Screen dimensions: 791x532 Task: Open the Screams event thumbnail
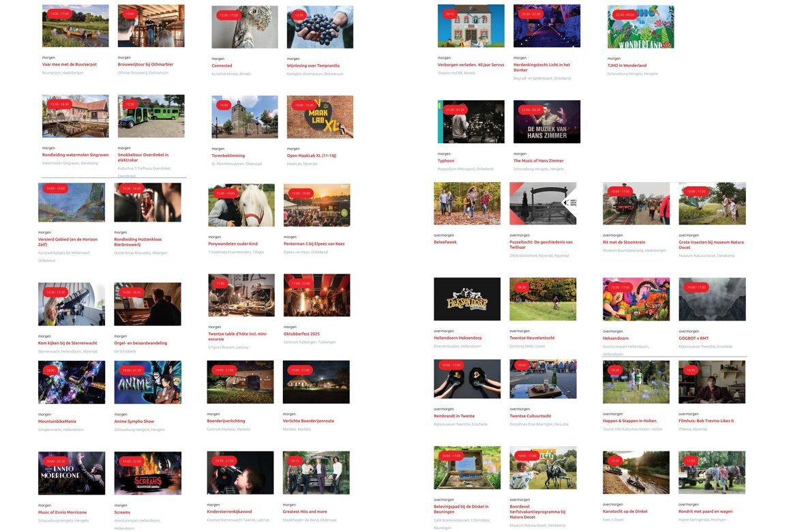(x=147, y=473)
